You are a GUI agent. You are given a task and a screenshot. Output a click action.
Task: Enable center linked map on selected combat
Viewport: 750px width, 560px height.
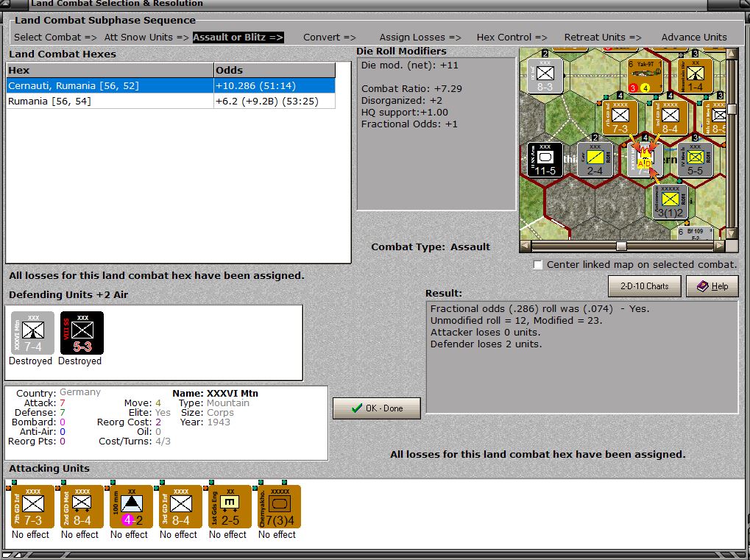coord(538,264)
